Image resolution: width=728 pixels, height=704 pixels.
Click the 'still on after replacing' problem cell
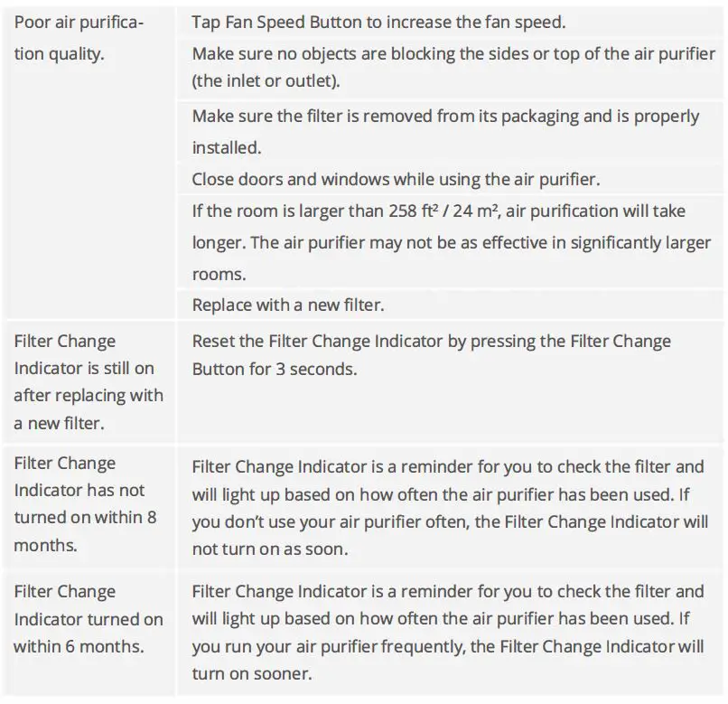[x=88, y=382]
